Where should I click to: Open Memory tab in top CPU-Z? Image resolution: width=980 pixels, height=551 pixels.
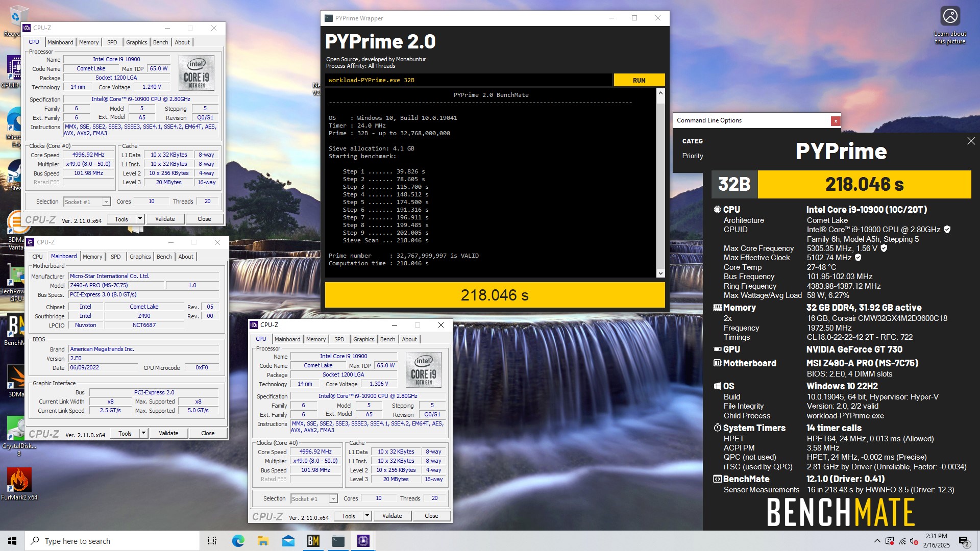[x=89, y=42]
